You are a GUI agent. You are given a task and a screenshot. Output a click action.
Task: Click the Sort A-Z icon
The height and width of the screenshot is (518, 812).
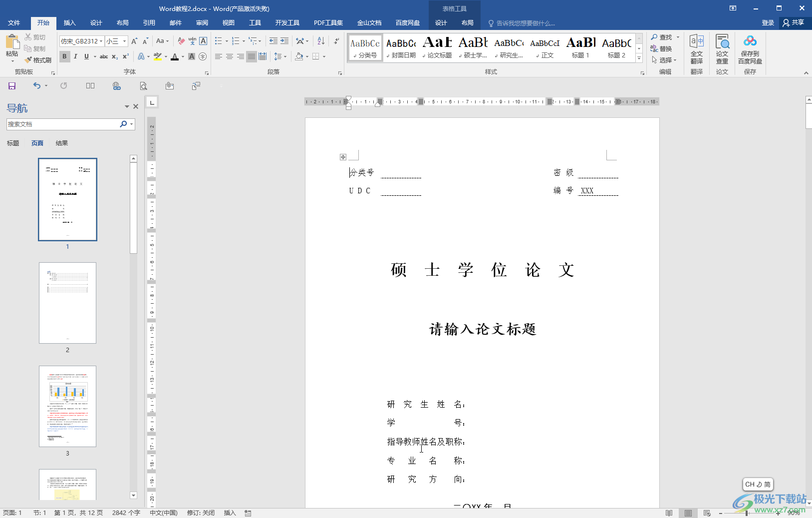point(321,41)
